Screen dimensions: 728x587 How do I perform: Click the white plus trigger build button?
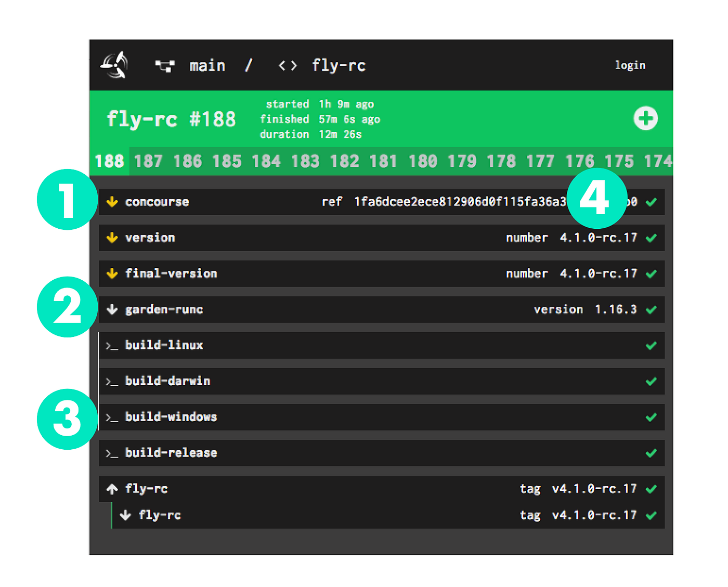(x=645, y=119)
